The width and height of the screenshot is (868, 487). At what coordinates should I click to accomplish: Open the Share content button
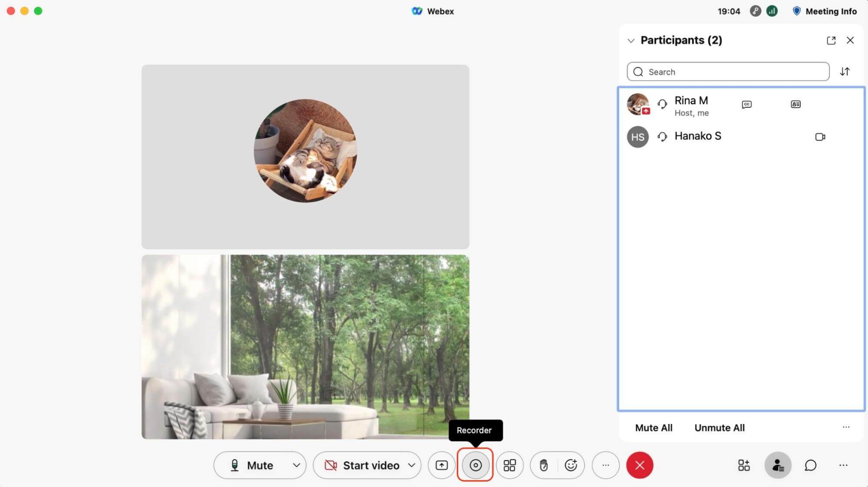(x=442, y=465)
